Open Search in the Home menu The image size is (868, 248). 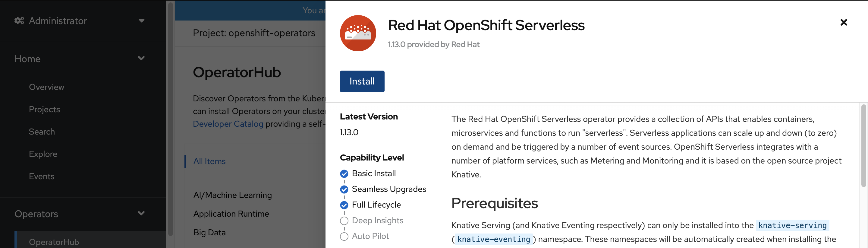[42, 132]
